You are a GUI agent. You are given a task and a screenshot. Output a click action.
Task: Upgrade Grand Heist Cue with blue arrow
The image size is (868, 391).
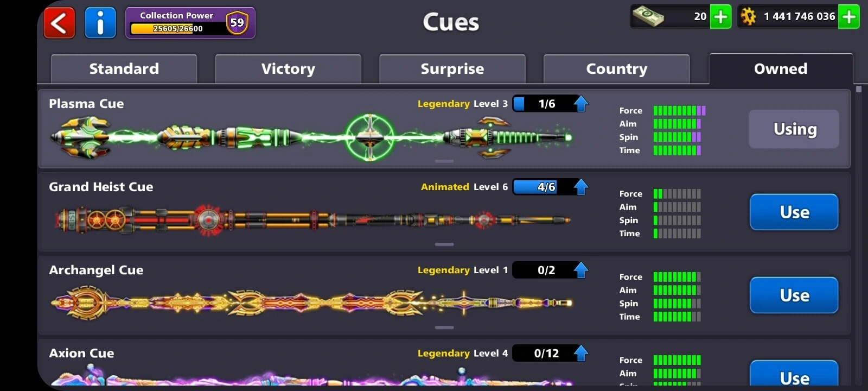pyautogui.click(x=581, y=187)
